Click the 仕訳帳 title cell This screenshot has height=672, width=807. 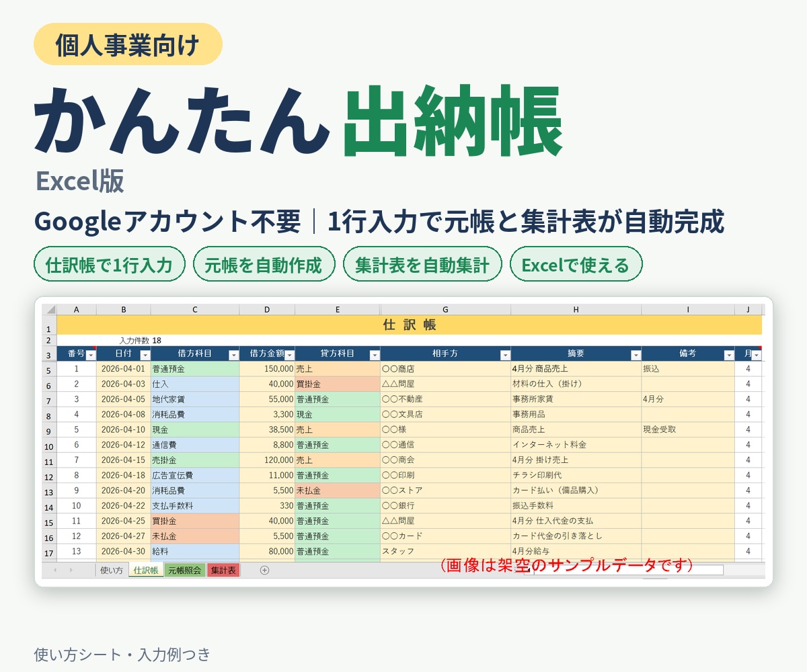tap(410, 325)
